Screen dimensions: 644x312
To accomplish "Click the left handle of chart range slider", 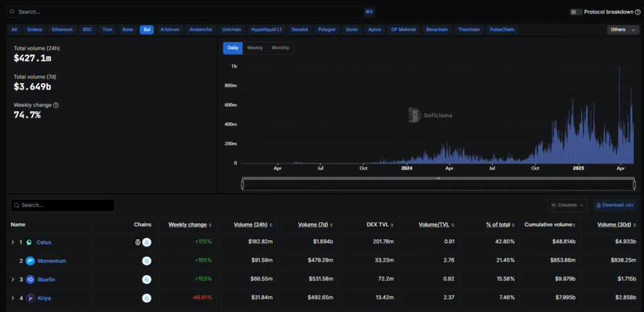I will pyautogui.click(x=243, y=184).
